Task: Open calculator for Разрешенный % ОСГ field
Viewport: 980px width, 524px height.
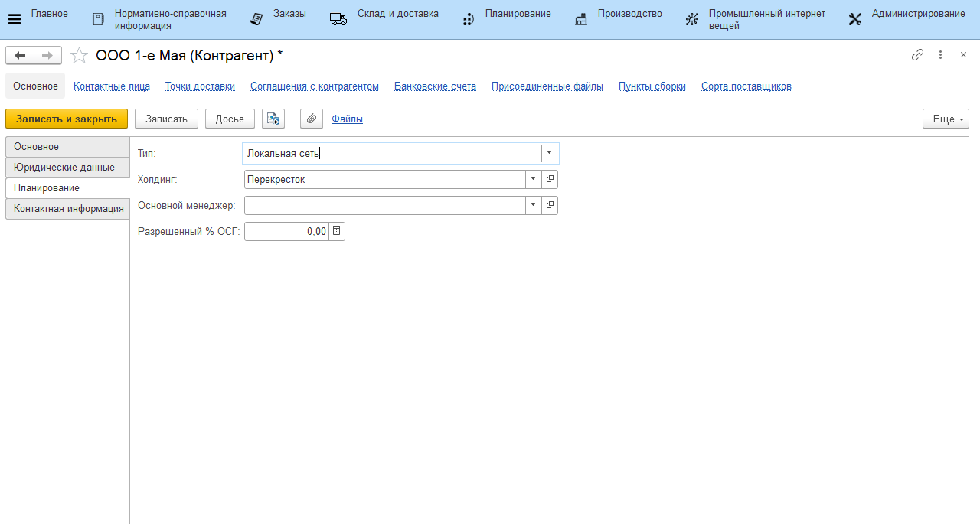Action: coord(337,231)
